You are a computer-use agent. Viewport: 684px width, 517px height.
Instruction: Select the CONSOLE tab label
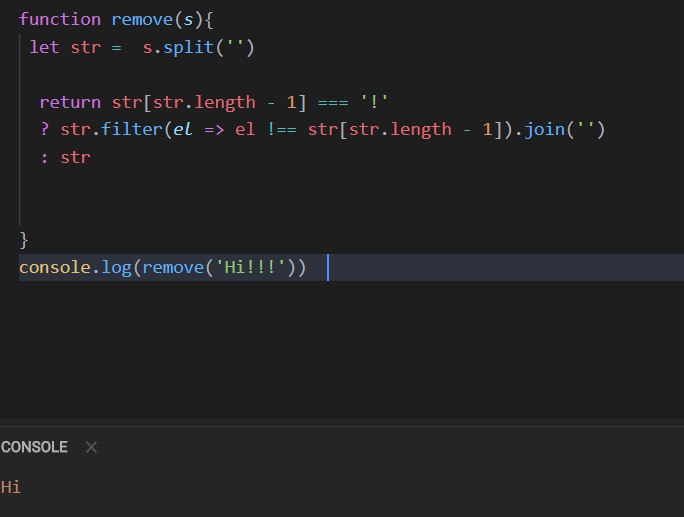(x=34, y=447)
